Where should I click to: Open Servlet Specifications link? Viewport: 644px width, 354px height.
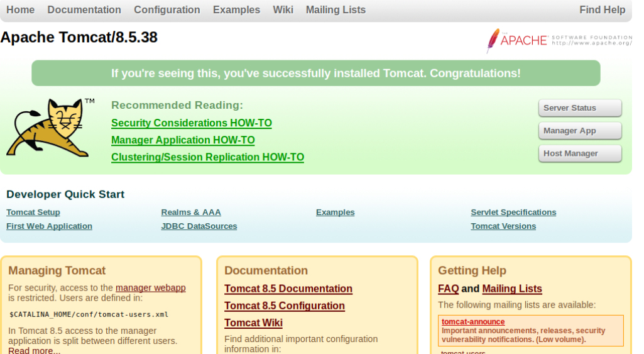(513, 212)
